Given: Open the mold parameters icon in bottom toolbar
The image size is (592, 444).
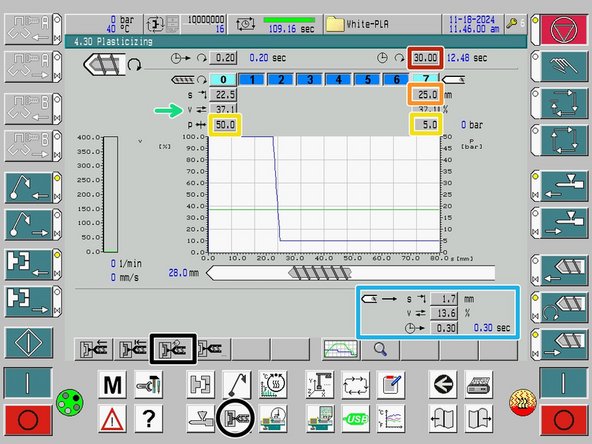Looking at the screenshot, I should point(200,384).
